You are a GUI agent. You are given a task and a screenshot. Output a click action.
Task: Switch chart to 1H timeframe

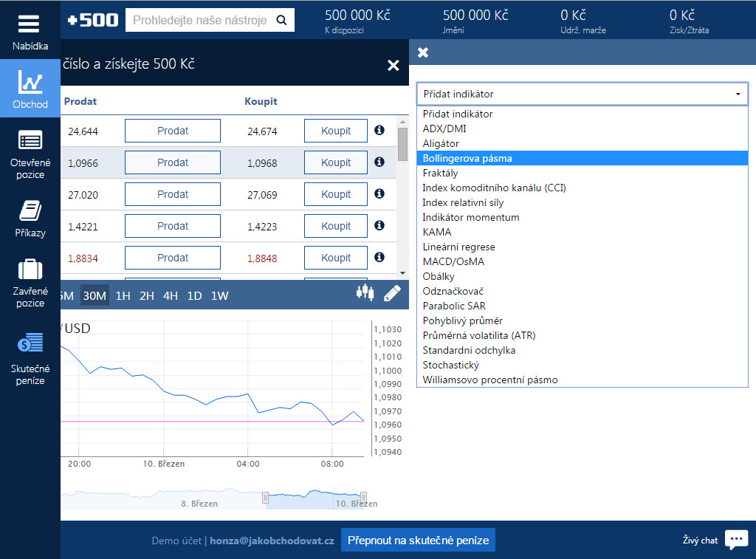123,295
